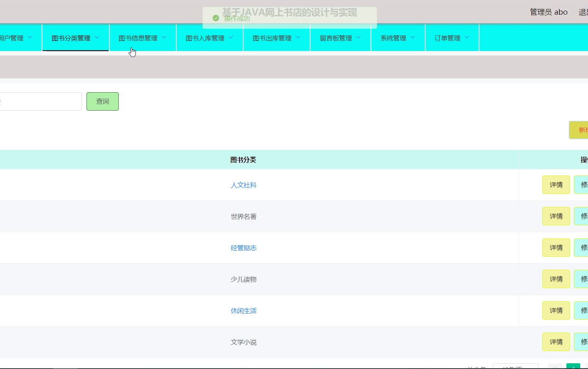Open 详情 for 经管励志 row
Viewport: 588px width, 369px height.
pos(556,248)
